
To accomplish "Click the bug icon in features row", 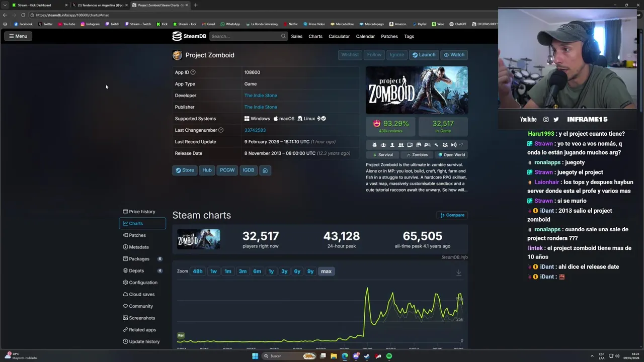I will click(x=374, y=145).
